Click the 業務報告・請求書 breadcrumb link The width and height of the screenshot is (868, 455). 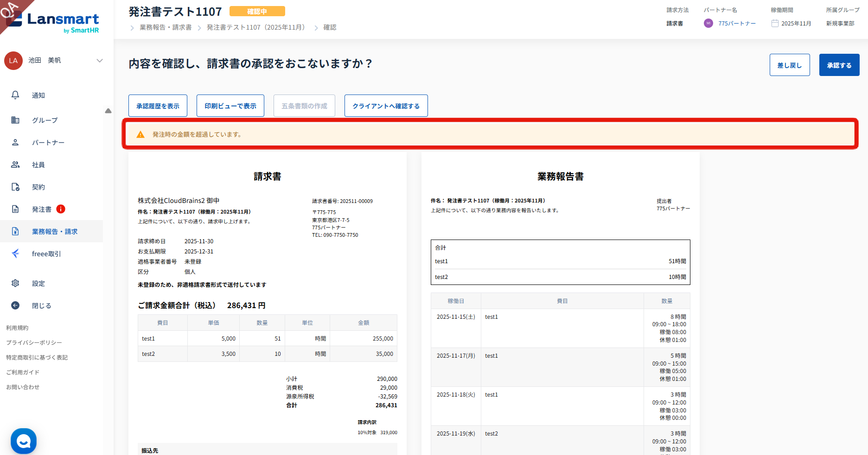coord(166,27)
